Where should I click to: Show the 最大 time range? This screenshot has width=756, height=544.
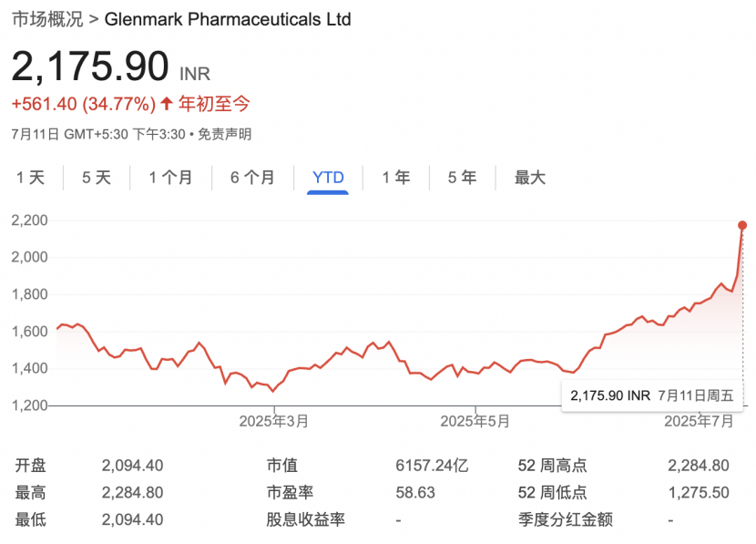[529, 178]
